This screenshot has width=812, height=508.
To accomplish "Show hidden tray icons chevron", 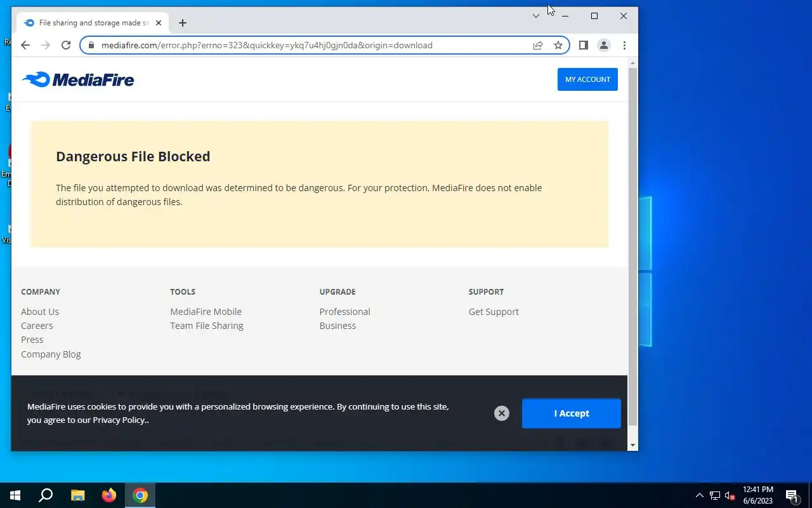I will [x=700, y=495].
